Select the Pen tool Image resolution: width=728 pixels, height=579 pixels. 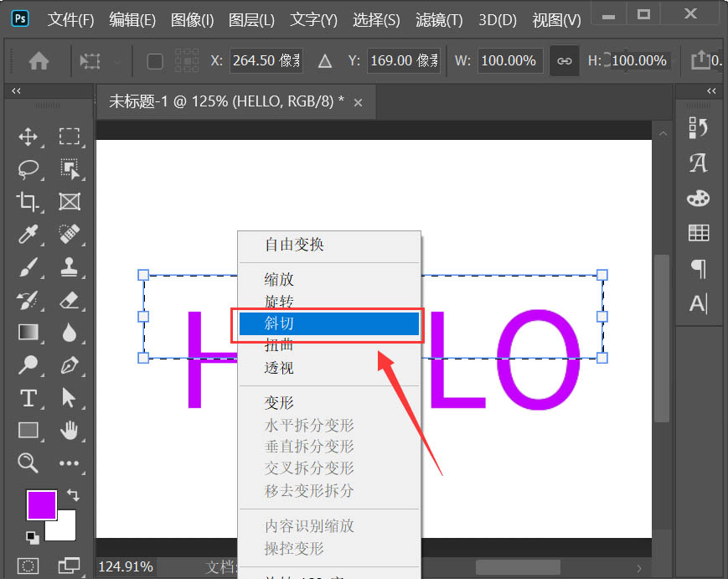[70, 365]
